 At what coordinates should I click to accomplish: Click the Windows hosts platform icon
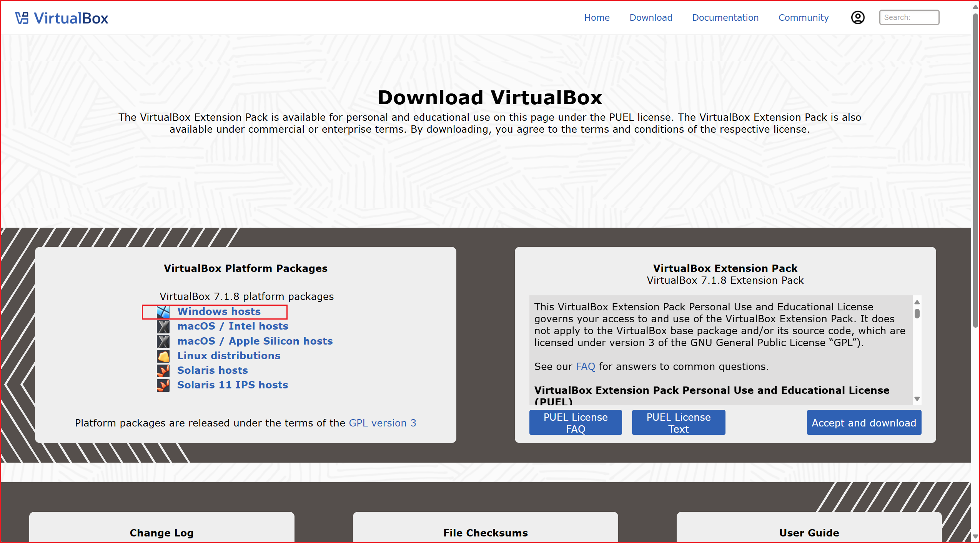click(163, 312)
